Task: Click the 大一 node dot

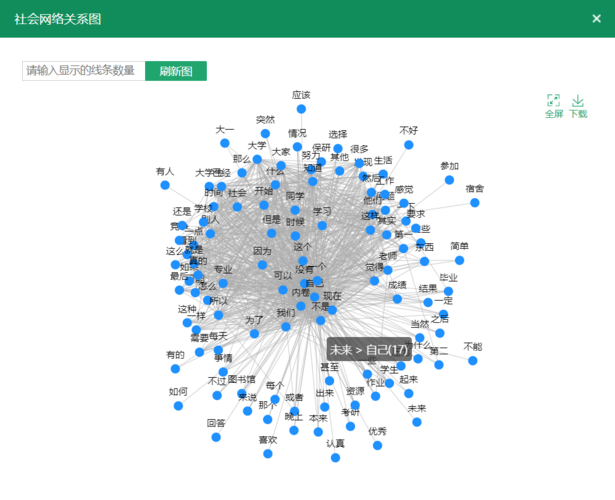Action: pos(225,143)
